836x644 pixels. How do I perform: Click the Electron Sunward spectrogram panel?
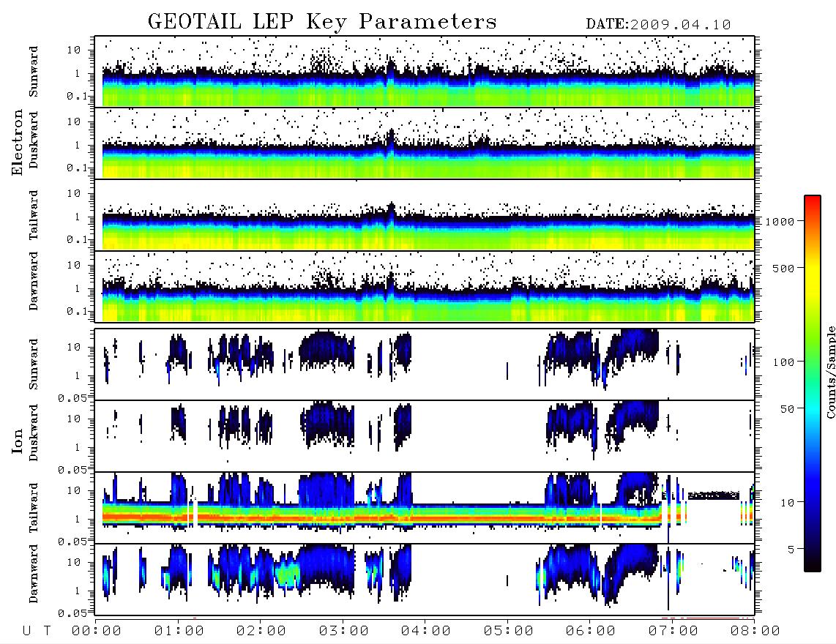click(x=425, y=72)
